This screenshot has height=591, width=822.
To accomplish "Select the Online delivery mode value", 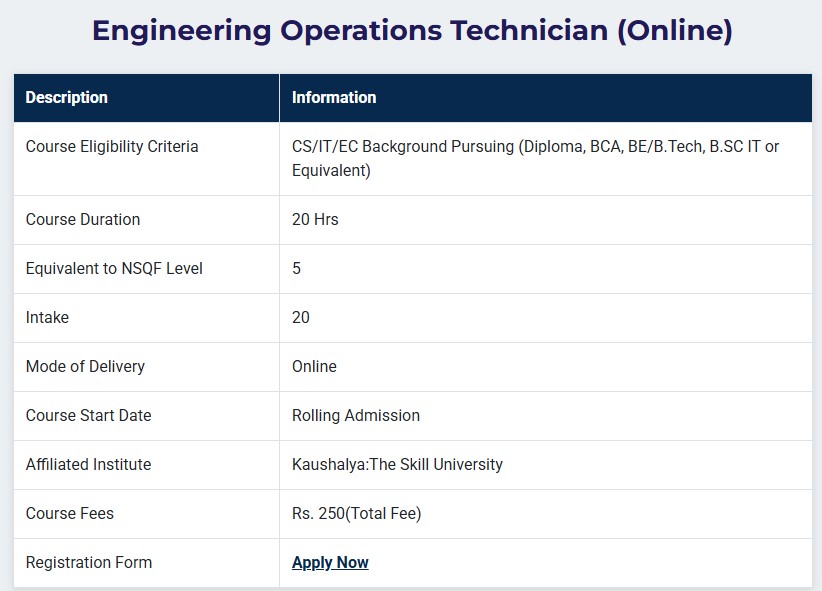I will point(314,366).
